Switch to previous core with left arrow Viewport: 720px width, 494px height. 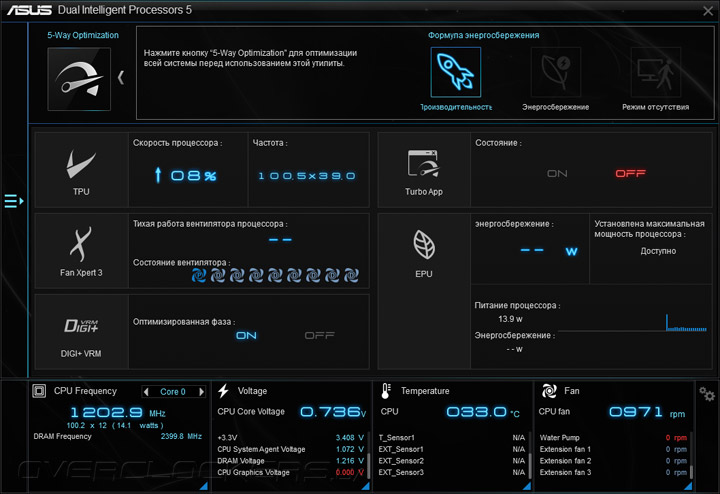tap(146, 392)
